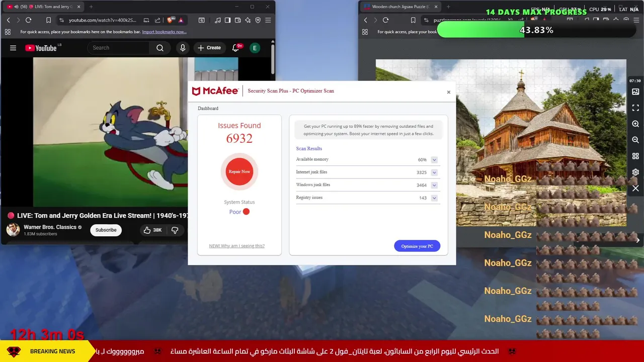This screenshot has width=644, height=362.
Task: Like the Tom and Jerry stream
Action: (x=152, y=230)
